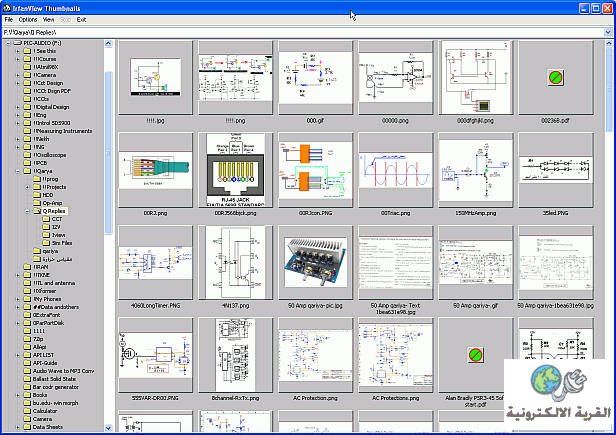Click the folder icon beside qariya
The height and width of the screenshot is (435, 616).
click(37, 251)
